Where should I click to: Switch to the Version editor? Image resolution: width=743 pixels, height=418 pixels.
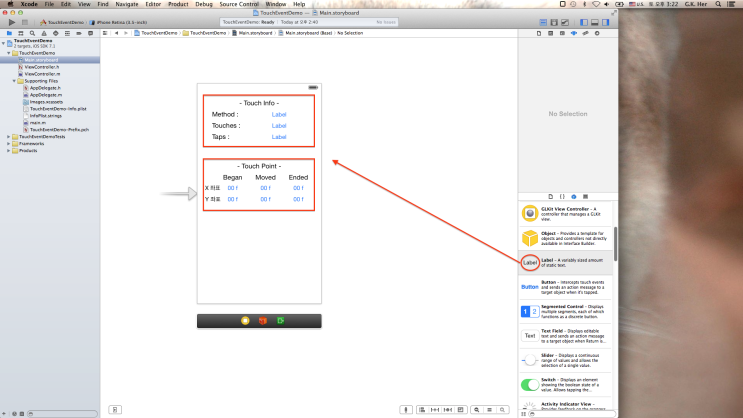click(565, 22)
